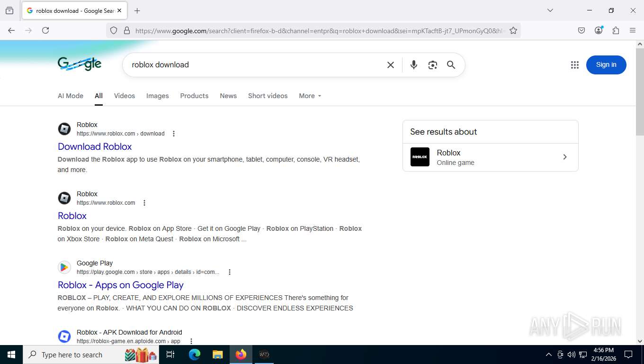Image resolution: width=644 pixels, height=364 pixels.
Task: Clear the search query with X
Action: coord(391,65)
